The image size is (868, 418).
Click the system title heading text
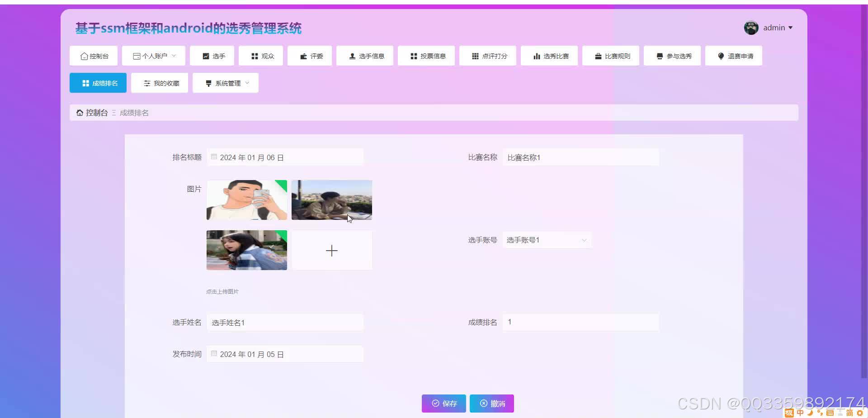[x=188, y=28]
